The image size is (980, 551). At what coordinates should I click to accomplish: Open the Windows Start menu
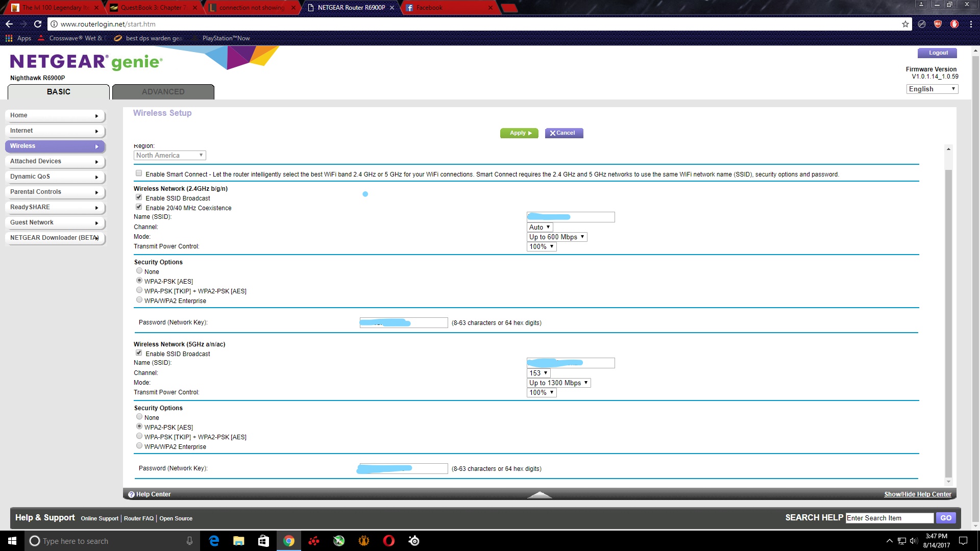click(12, 541)
